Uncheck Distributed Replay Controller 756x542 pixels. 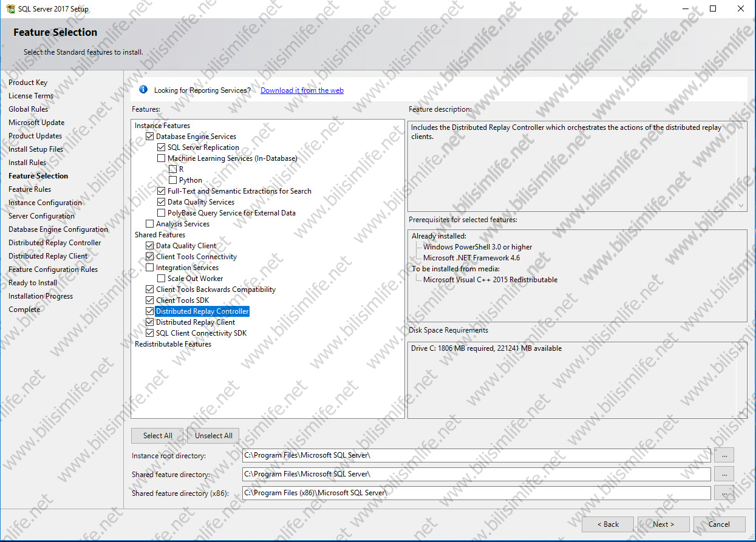pyautogui.click(x=150, y=311)
